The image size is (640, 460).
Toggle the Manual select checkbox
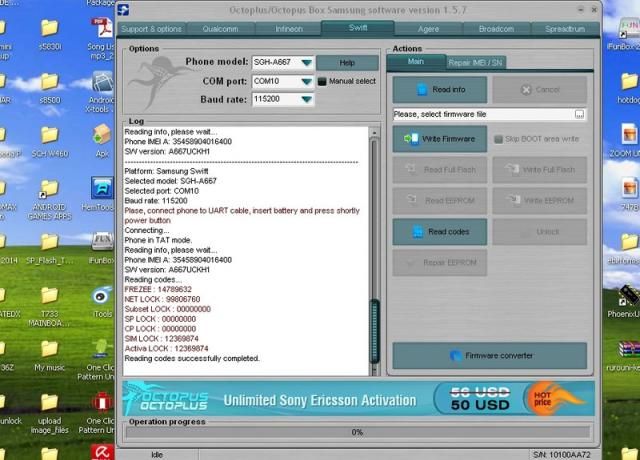click(323, 81)
